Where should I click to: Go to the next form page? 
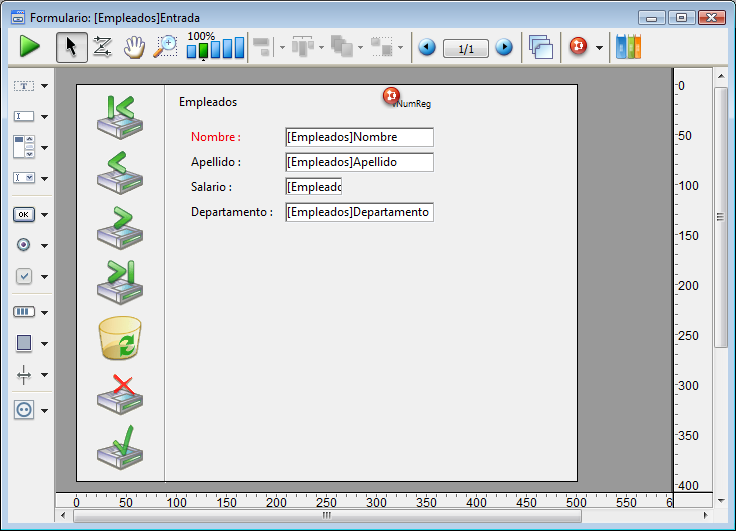pos(504,48)
